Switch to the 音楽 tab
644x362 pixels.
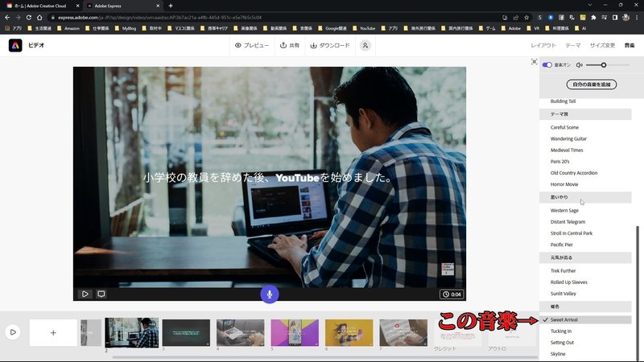(x=630, y=45)
